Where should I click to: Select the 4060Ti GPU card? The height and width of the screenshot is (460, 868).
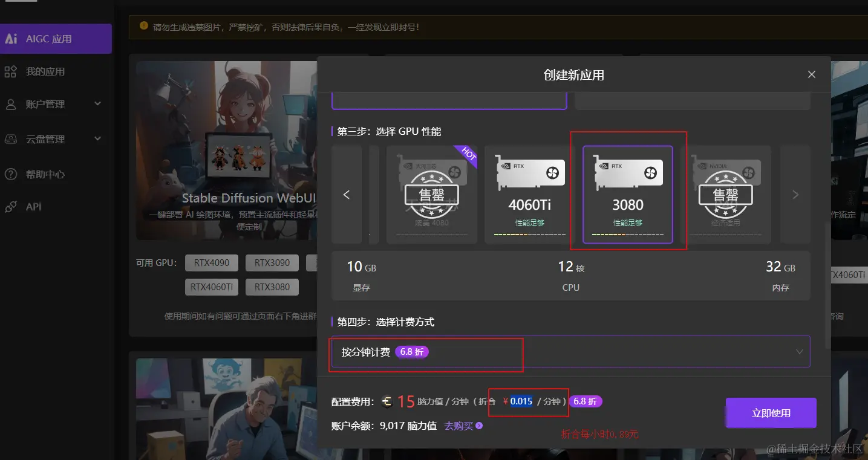click(530, 195)
